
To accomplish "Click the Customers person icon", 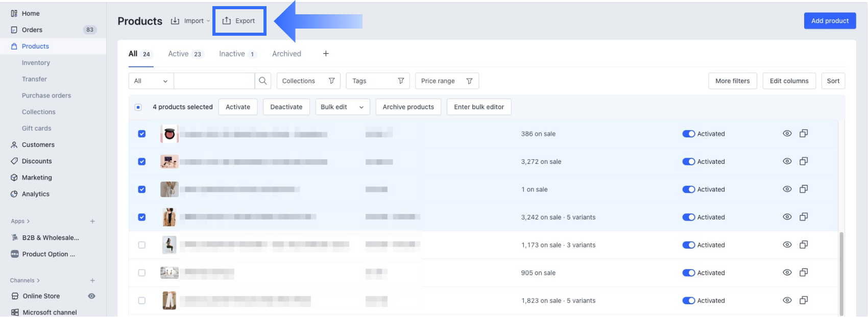I will 14,144.
